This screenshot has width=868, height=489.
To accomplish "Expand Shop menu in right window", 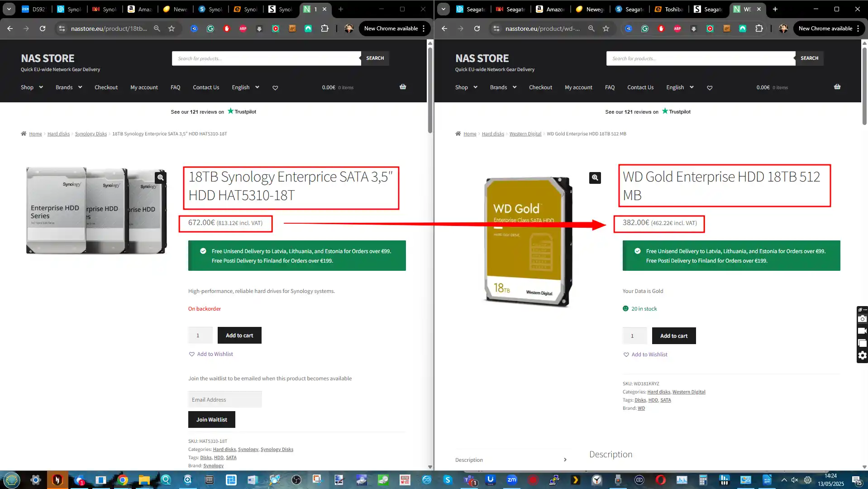I will point(466,87).
